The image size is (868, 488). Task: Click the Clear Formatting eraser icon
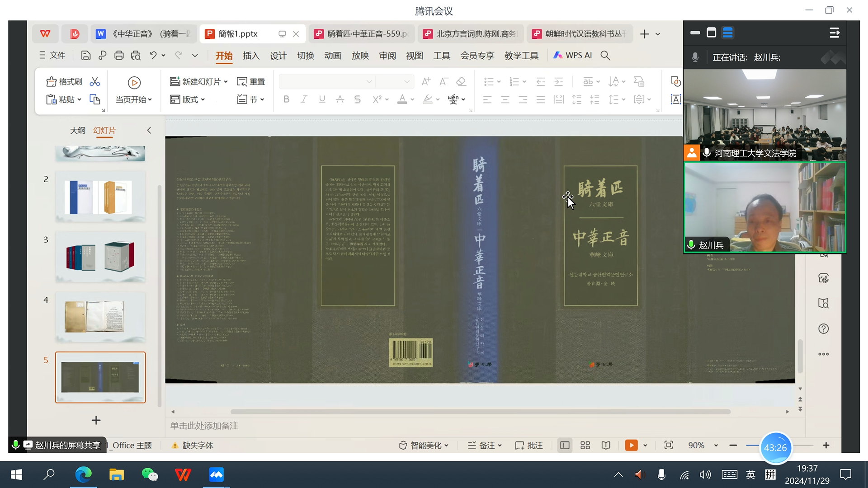pyautogui.click(x=461, y=82)
